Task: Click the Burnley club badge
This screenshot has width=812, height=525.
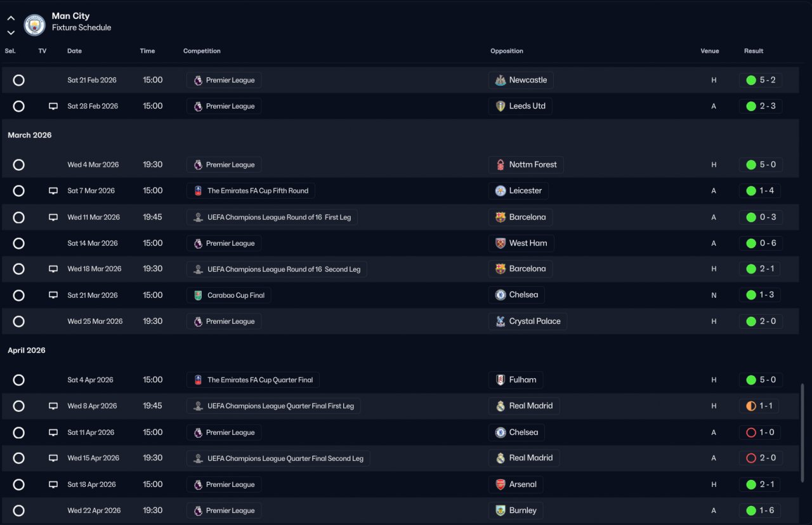Action: tap(501, 510)
